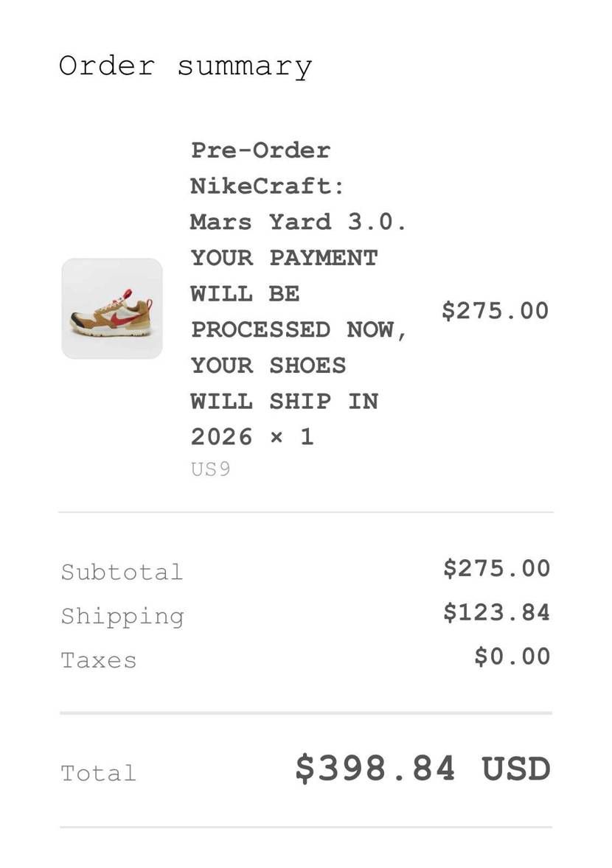Select the $398.84 total amount
This screenshot has height=868, width=612.
coord(375,769)
